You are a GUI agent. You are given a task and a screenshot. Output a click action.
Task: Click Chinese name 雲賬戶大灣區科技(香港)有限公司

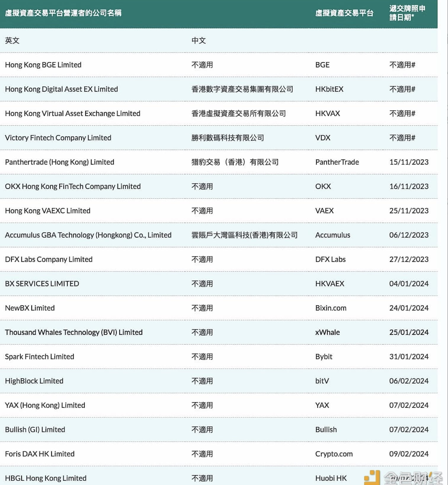(244, 235)
